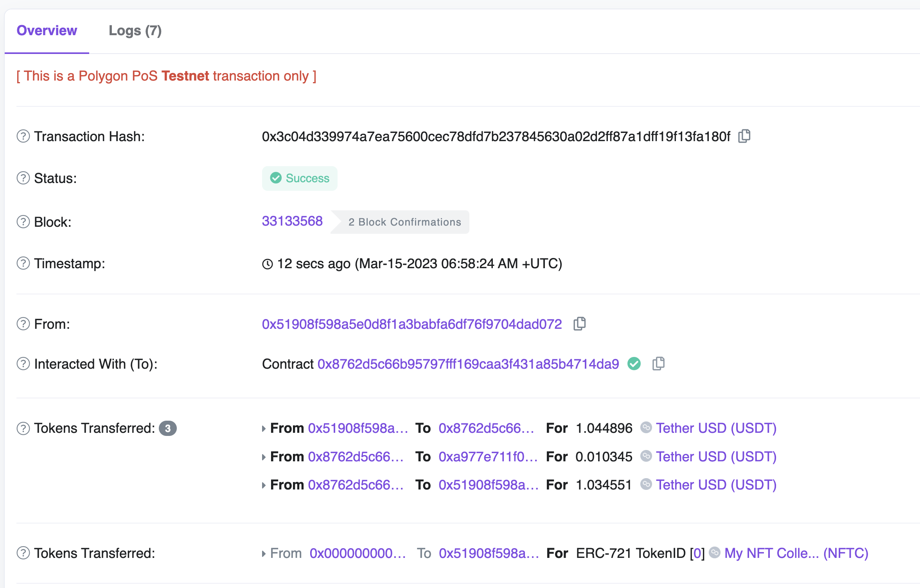Open the My NFT Colle... (NFTC) token link
The height and width of the screenshot is (588, 920).
[x=796, y=553]
